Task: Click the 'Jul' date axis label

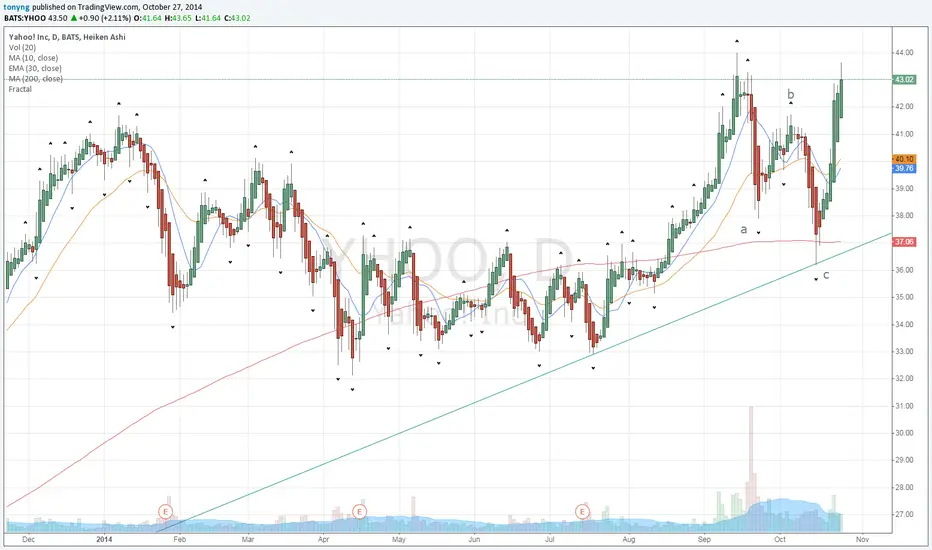Action: pos(550,540)
